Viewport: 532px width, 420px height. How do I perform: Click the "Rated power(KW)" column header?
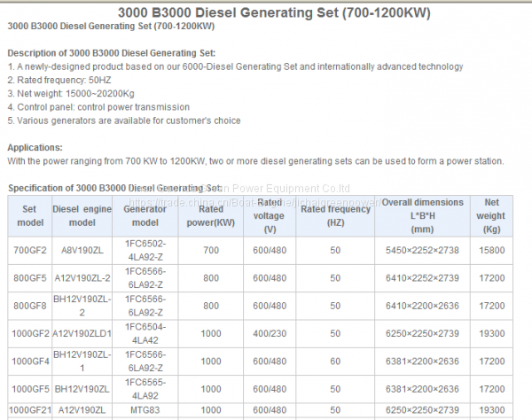tap(210, 215)
